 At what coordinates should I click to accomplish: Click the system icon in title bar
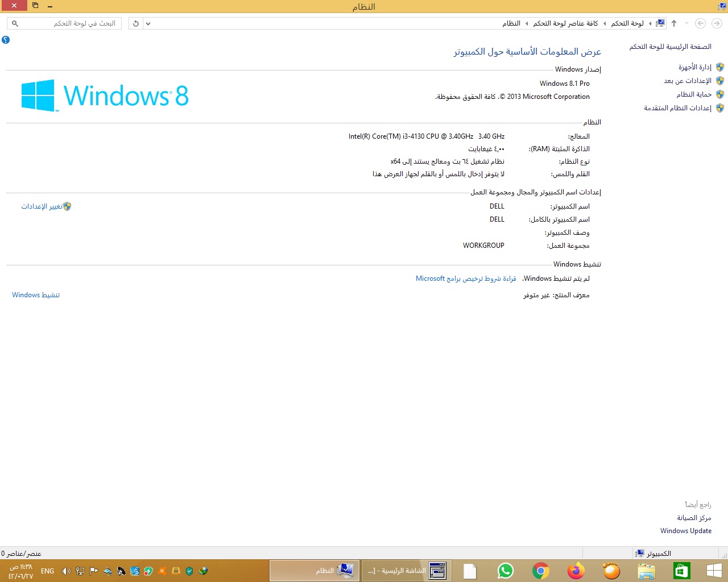[x=722, y=6]
